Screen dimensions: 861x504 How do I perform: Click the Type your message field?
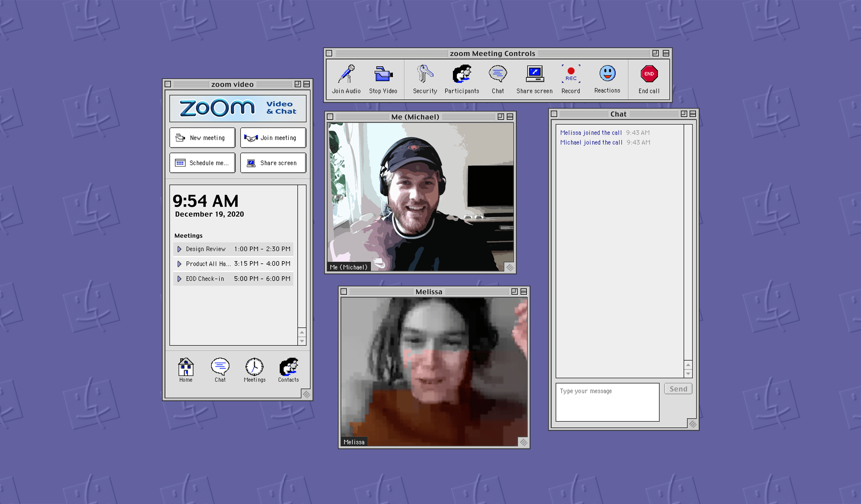point(607,402)
